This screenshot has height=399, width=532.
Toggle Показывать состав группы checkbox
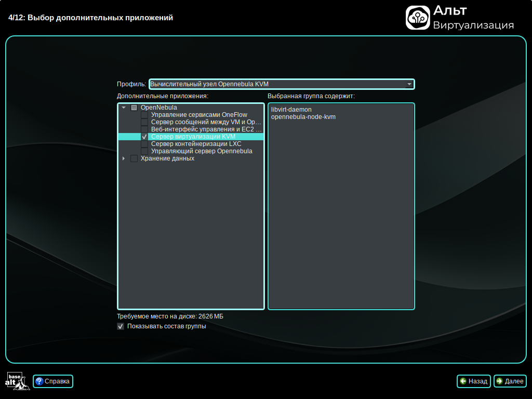click(121, 326)
